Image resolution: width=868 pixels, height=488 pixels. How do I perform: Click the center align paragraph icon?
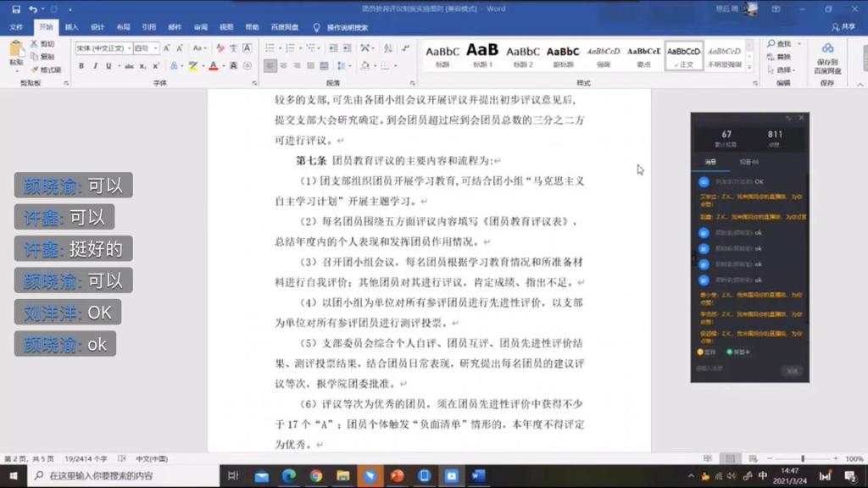[x=283, y=66]
